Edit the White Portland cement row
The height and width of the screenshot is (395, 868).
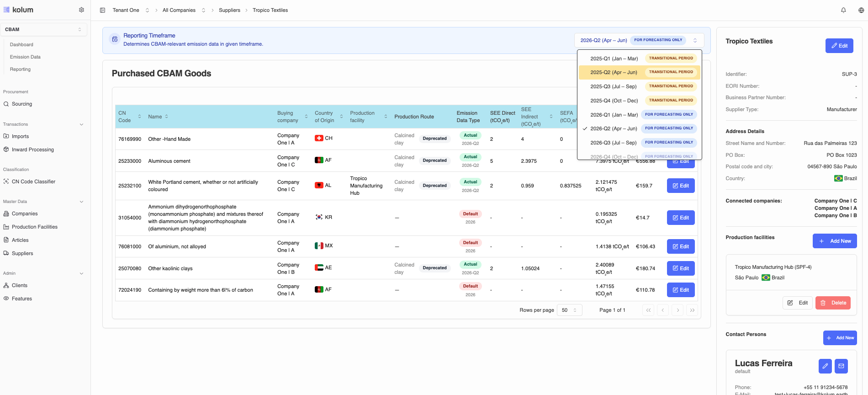pyautogui.click(x=681, y=186)
